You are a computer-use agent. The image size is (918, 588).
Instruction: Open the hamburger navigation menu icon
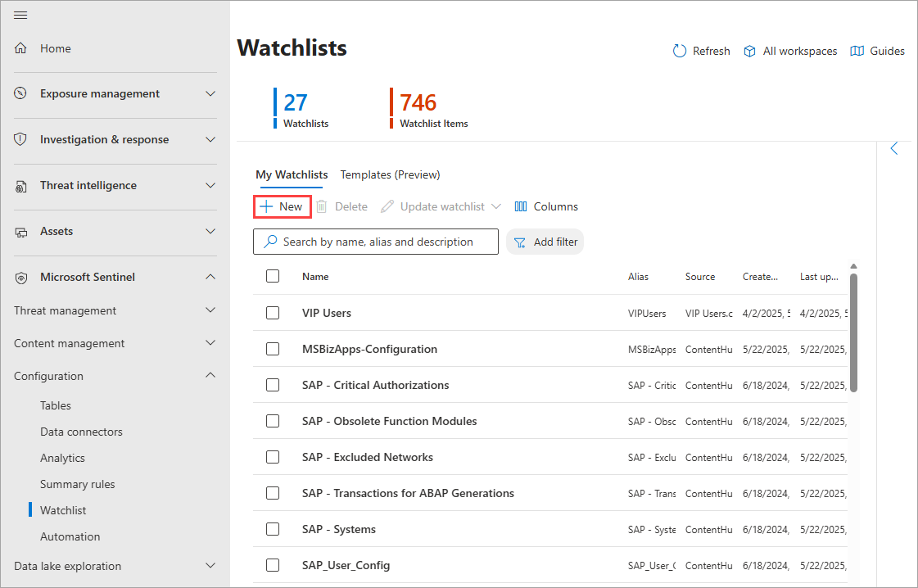point(20,16)
